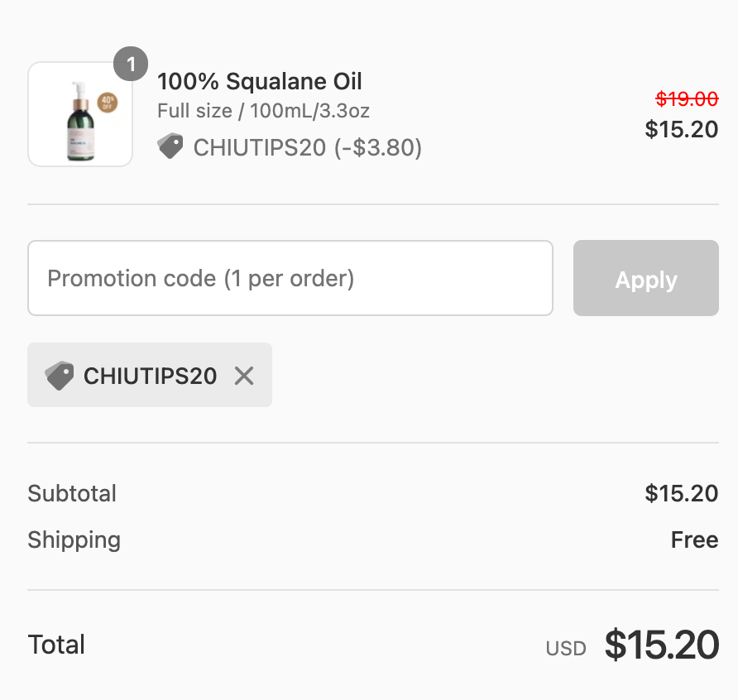
Task: Click the tag icon beside the line-item discount
Action: tap(170, 147)
